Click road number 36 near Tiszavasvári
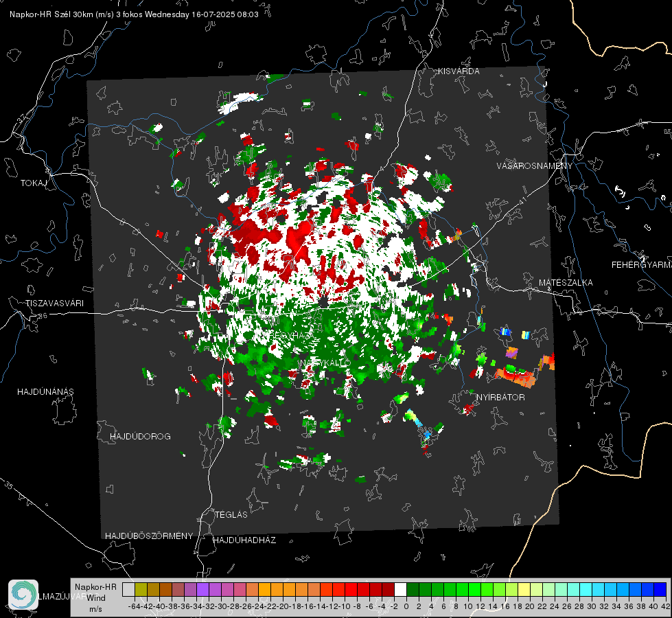This screenshot has width=672, height=618. (43, 316)
